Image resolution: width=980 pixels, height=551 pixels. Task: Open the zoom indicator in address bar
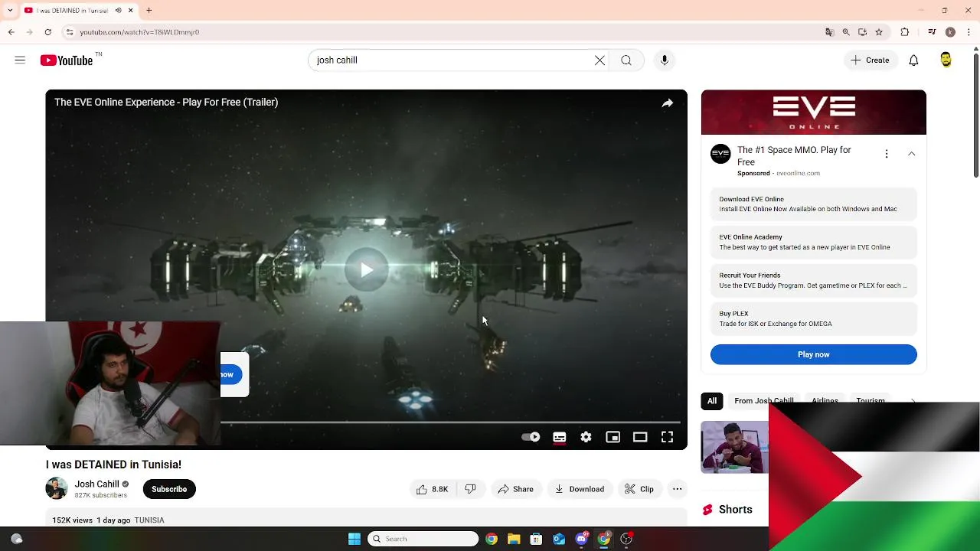(846, 32)
